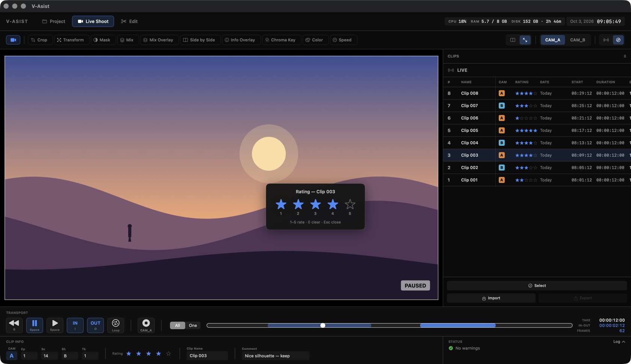Click the playhead on the timeline scrubber

point(323,325)
